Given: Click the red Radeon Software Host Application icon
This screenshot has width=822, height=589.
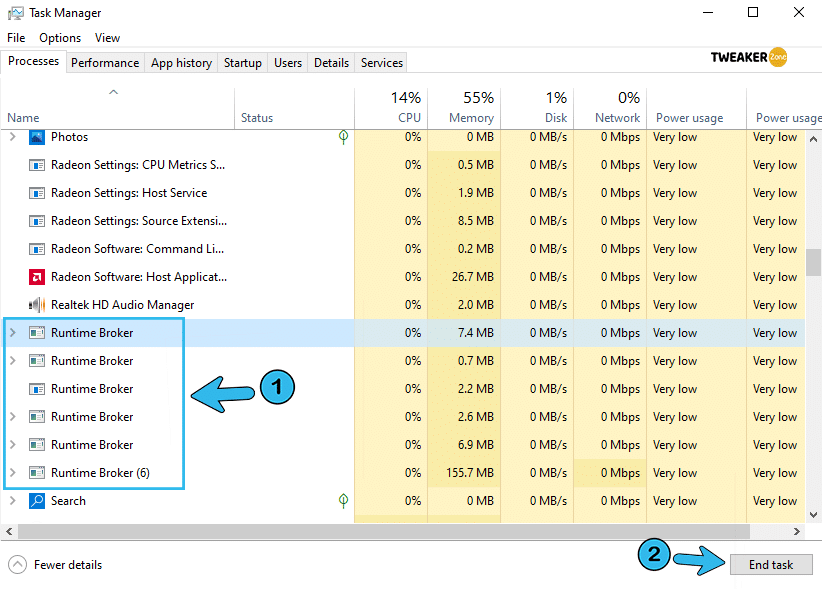Looking at the screenshot, I should pos(37,277).
